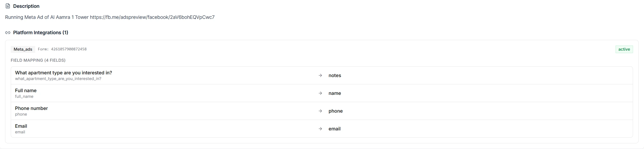Click the green active status badge

click(x=624, y=49)
